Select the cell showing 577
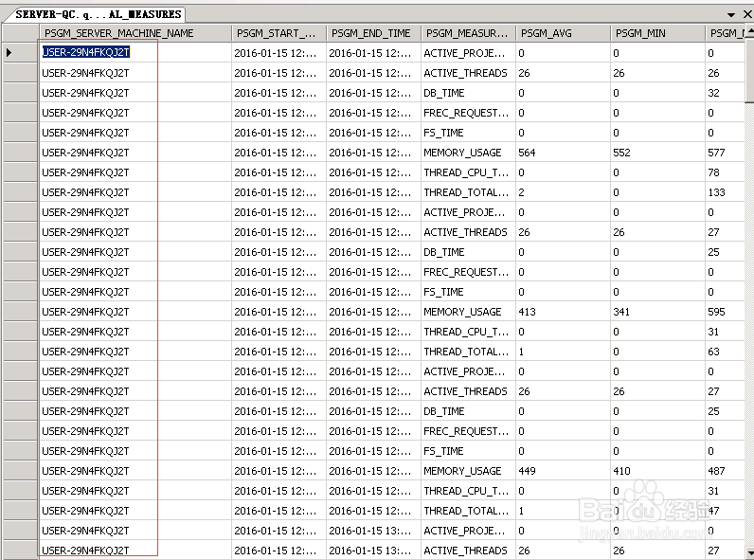The height and width of the screenshot is (560, 754). pos(726,153)
